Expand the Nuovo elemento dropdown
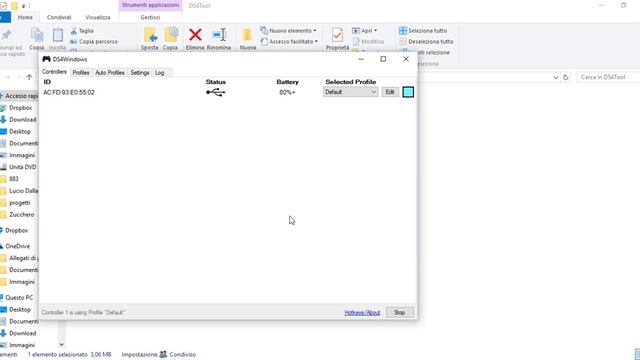The width and height of the screenshot is (640, 360). [x=288, y=31]
